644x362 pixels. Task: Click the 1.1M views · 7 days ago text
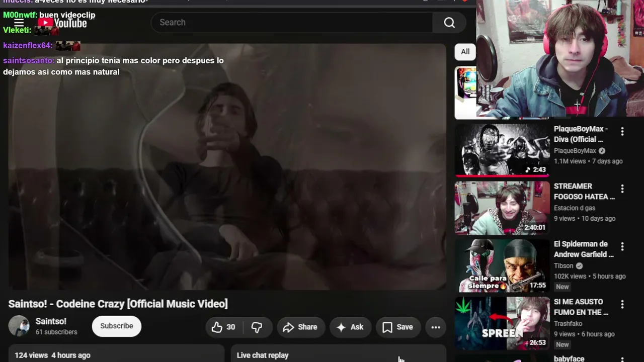coord(588,161)
